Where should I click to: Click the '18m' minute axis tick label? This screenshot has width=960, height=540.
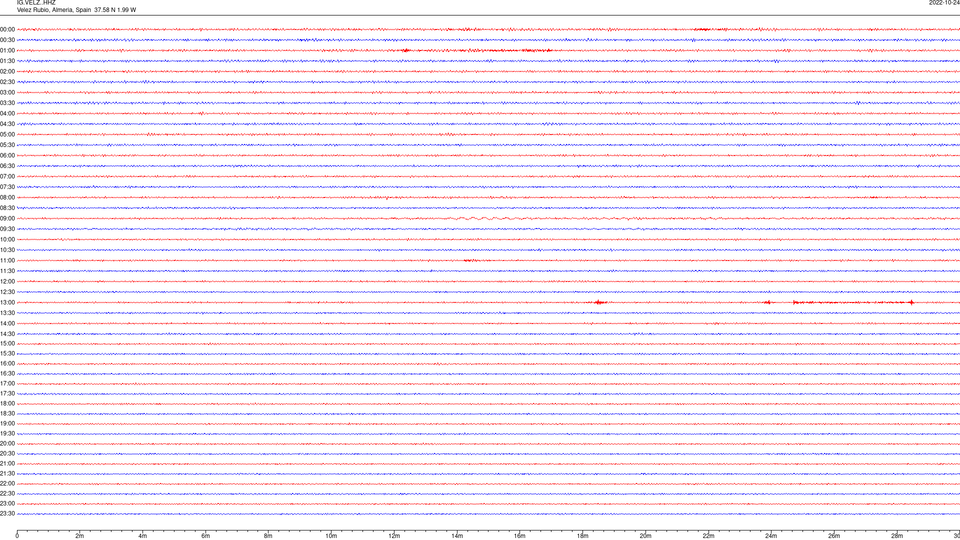tap(582, 536)
